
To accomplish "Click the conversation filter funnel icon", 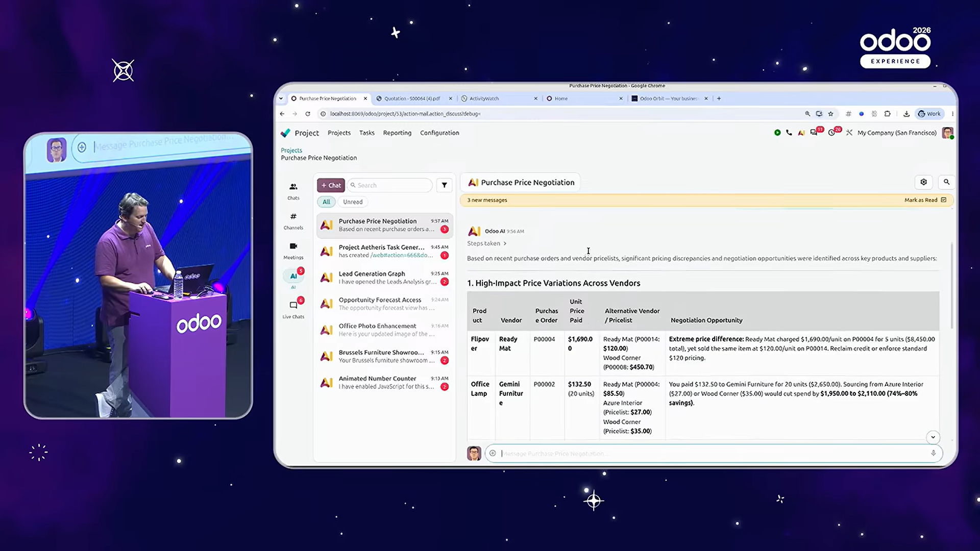I will 444,185.
